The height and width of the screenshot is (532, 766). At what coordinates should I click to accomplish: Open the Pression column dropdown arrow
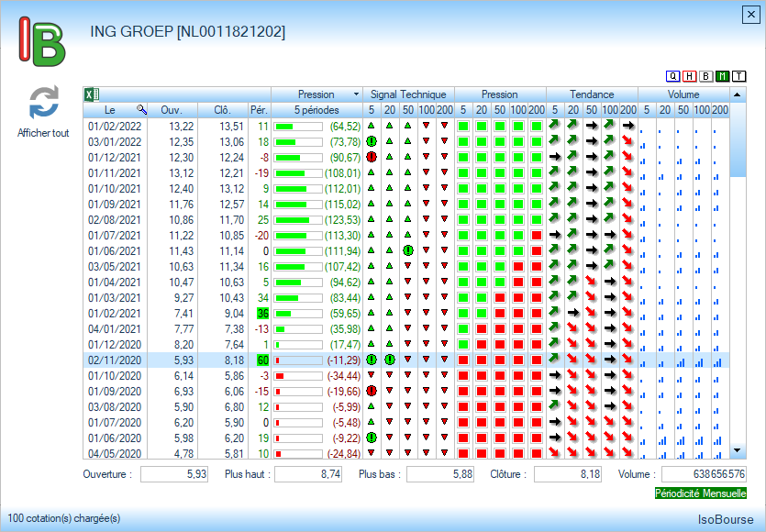pyautogui.click(x=356, y=94)
